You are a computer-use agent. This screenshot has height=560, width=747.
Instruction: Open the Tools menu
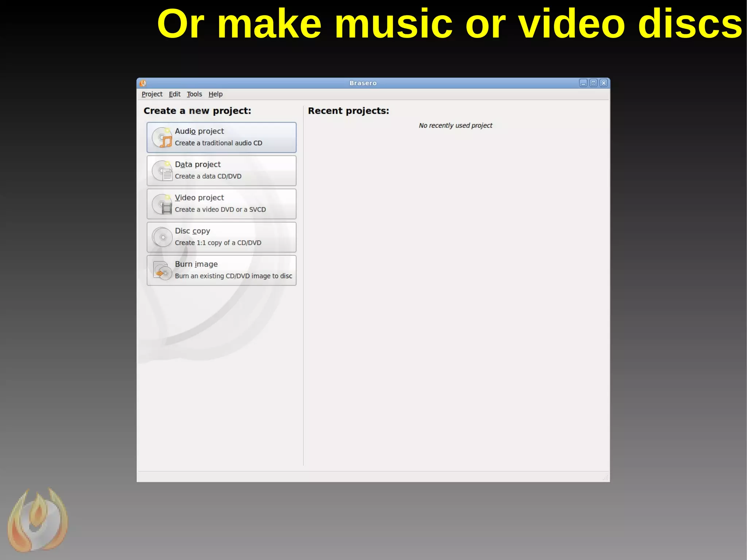point(194,94)
